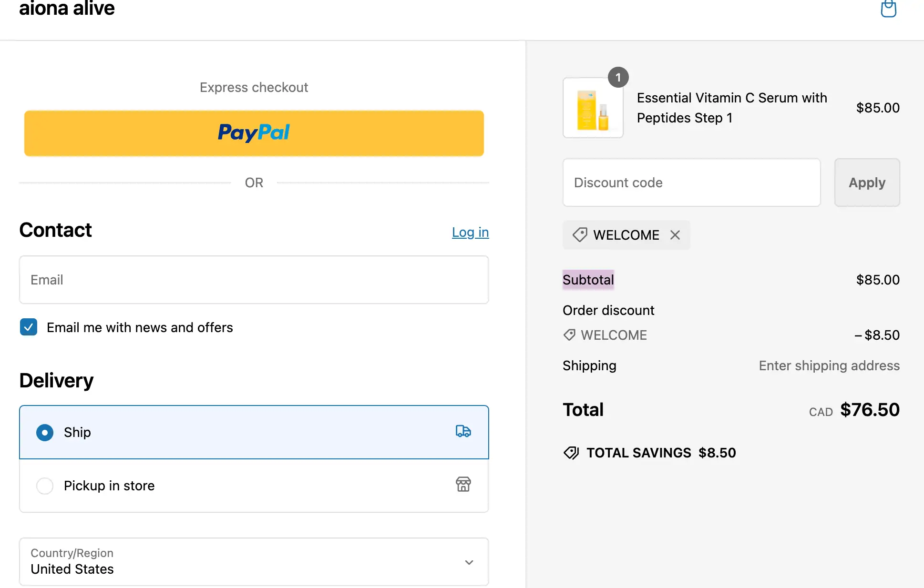This screenshot has height=588, width=924.
Task: Click the storefront icon on Pickup in store
Action: [463, 485]
